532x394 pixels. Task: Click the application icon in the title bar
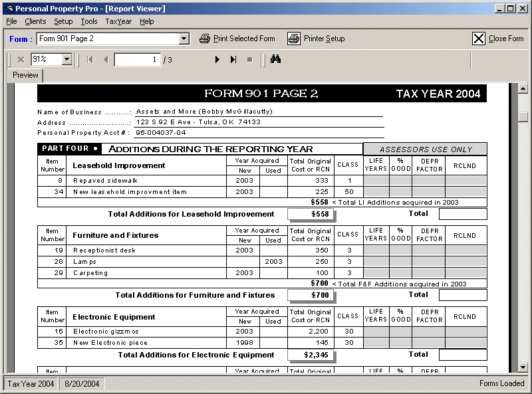point(10,9)
